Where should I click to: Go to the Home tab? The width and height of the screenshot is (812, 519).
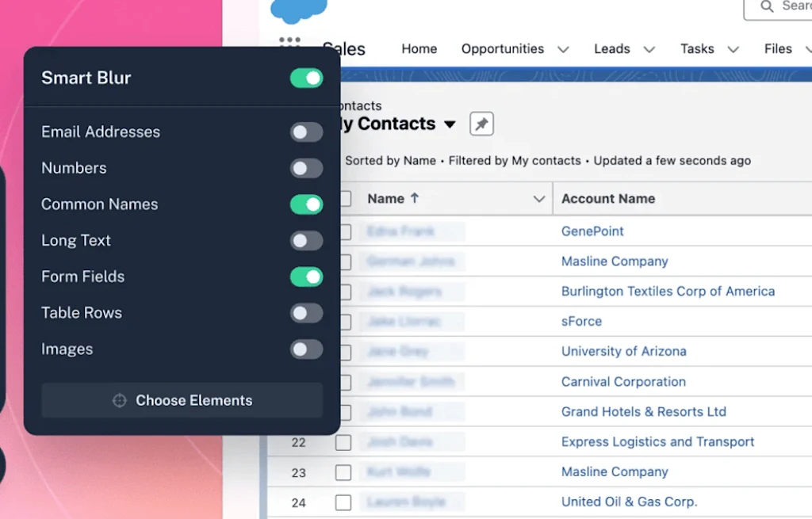419,48
